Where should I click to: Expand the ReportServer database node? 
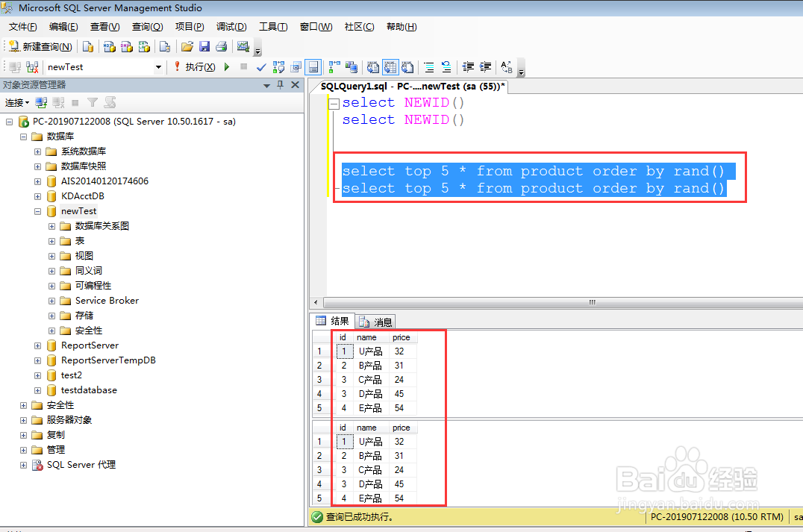[x=37, y=346]
